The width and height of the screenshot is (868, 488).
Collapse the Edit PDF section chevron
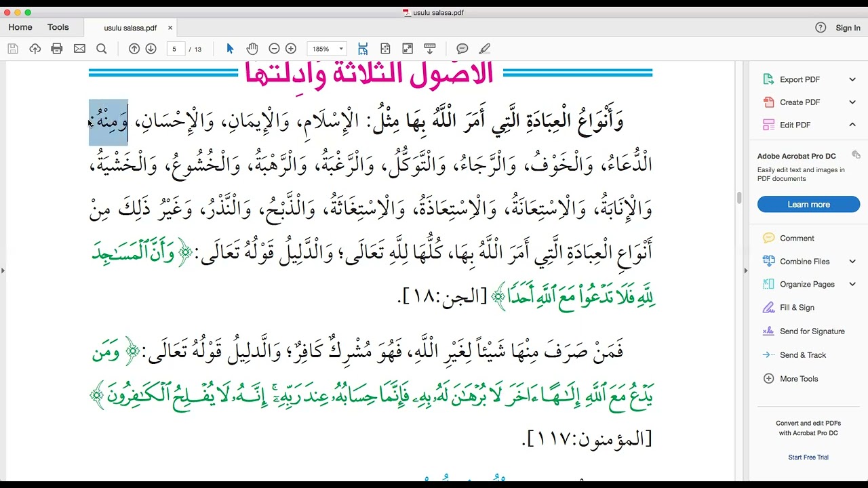pyautogui.click(x=852, y=125)
